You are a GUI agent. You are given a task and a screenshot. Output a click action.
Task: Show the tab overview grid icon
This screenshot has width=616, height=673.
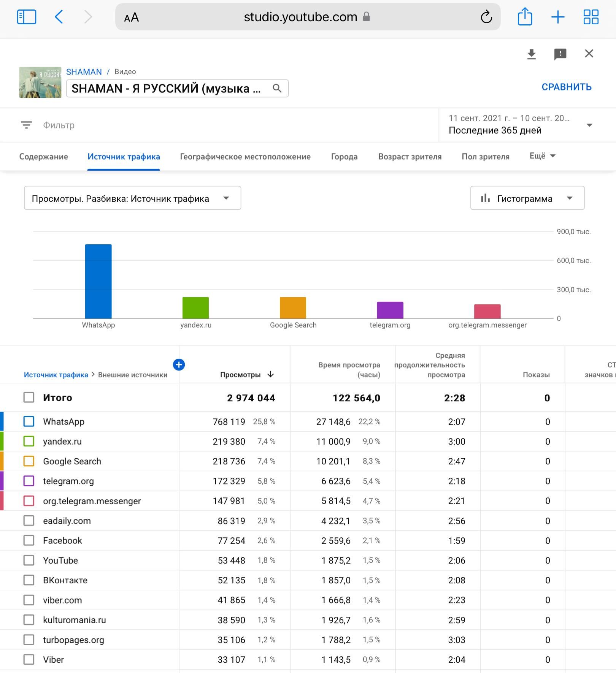(591, 17)
